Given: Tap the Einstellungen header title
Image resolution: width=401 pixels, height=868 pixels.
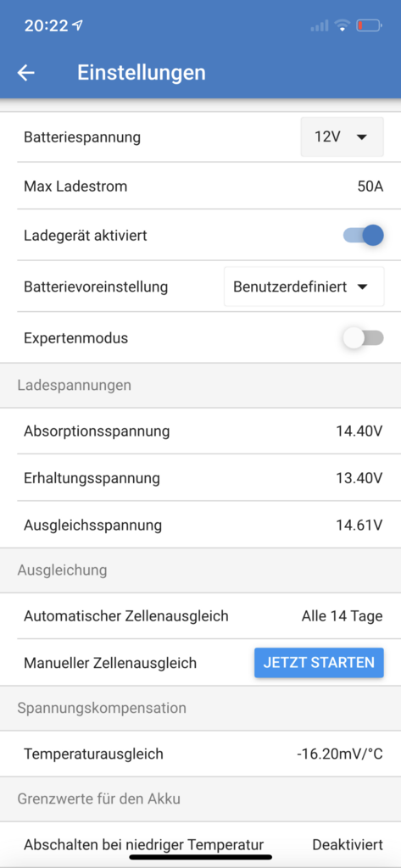Looking at the screenshot, I should pyautogui.click(x=142, y=73).
